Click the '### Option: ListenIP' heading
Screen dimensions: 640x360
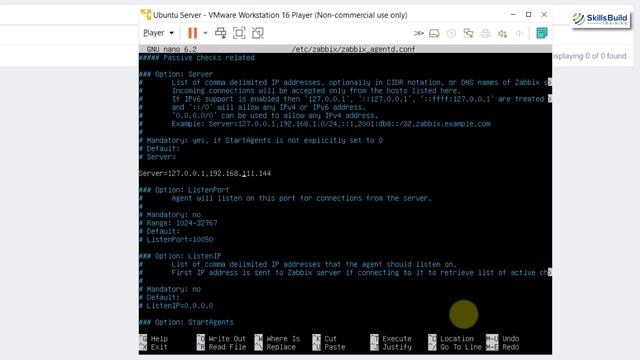(180, 256)
